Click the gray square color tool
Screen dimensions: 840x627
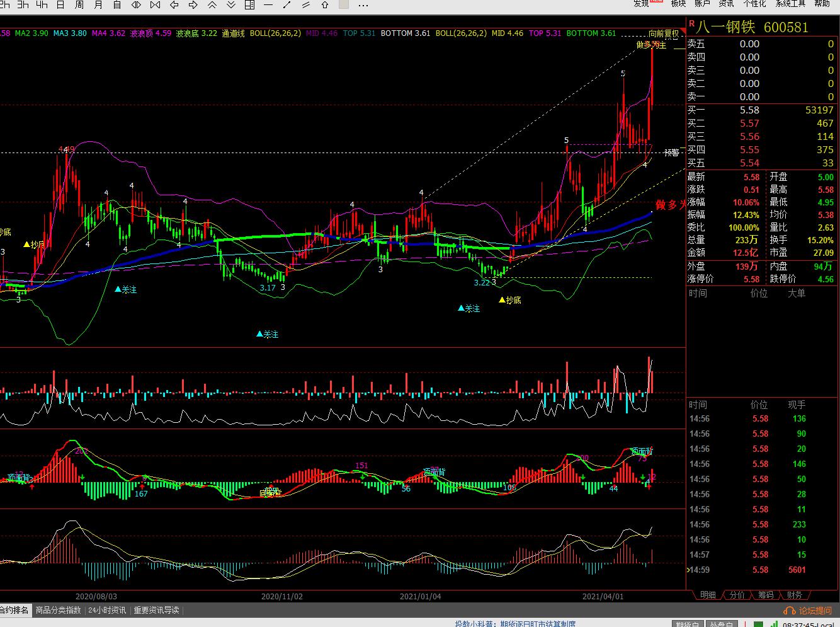344,4
